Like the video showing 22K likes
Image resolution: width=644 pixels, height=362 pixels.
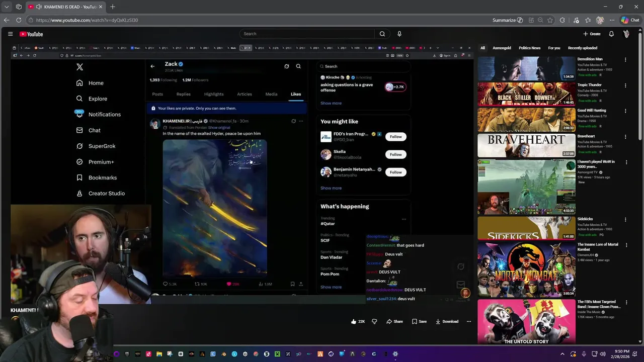pos(358,321)
